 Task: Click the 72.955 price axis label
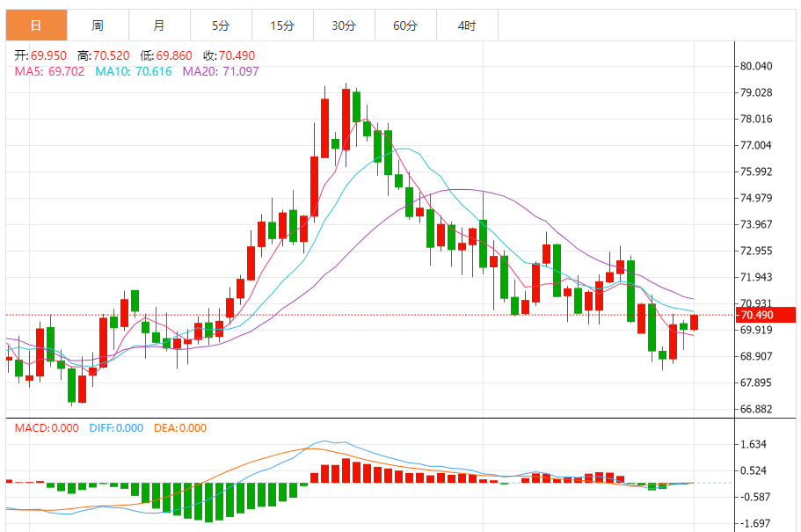pos(756,251)
